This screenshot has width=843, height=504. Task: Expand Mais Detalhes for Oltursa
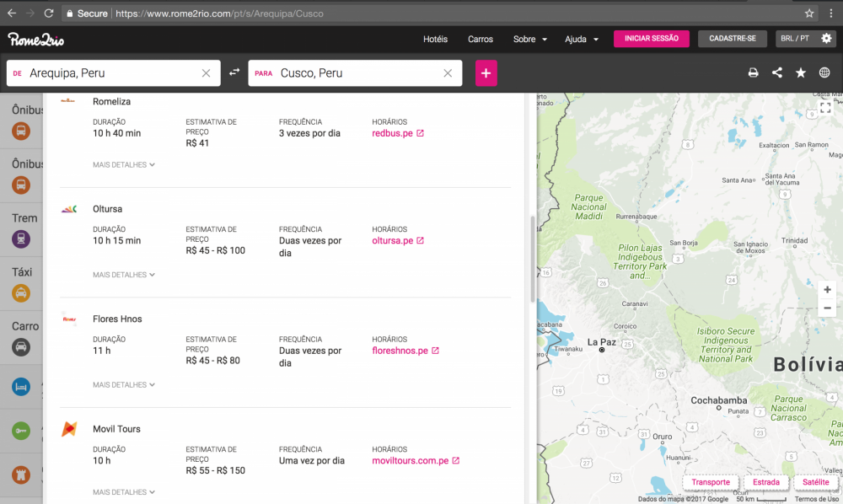click(x=124, y=275)
